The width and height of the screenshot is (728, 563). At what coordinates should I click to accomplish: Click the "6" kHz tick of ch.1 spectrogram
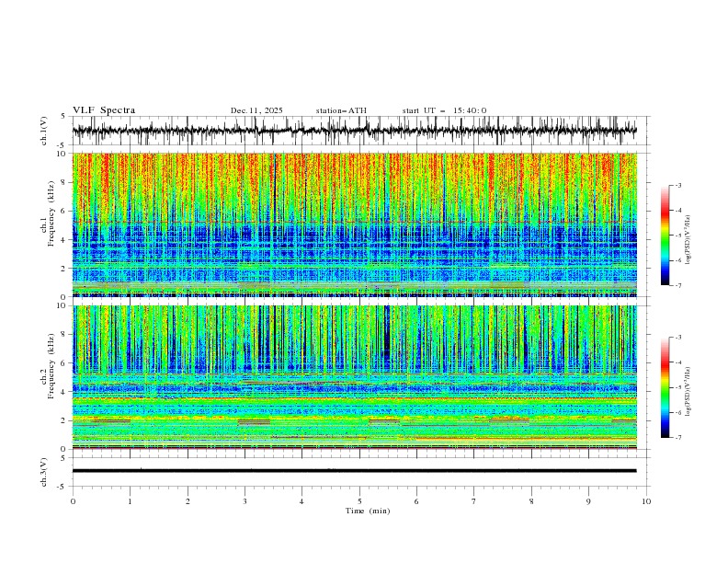point(63,211)
